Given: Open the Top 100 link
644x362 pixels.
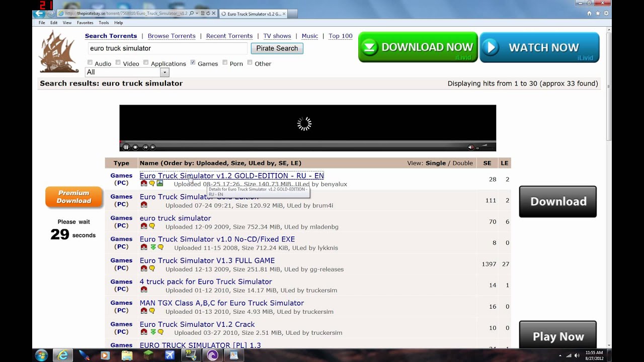Looking at the screenshot, I should coord(341,36).
